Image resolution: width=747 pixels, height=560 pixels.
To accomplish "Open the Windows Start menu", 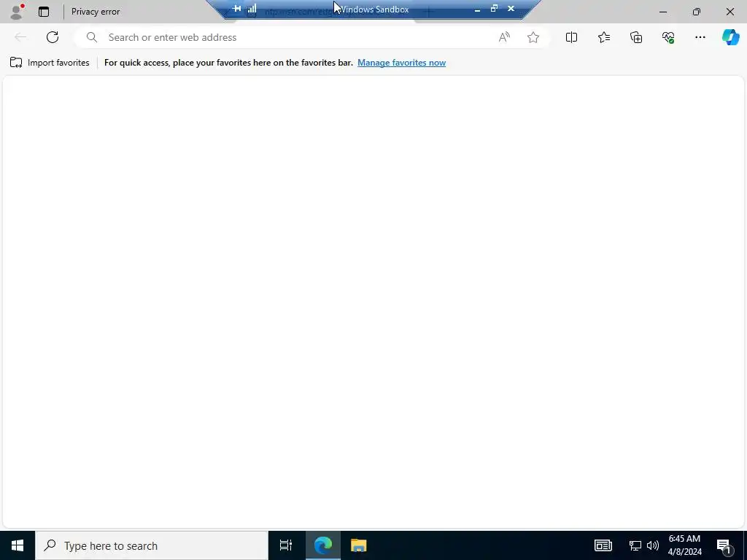I will 18,545.
